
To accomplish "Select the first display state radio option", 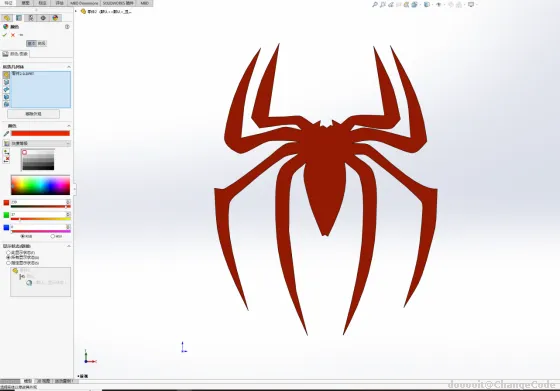I will pos(8,252).
